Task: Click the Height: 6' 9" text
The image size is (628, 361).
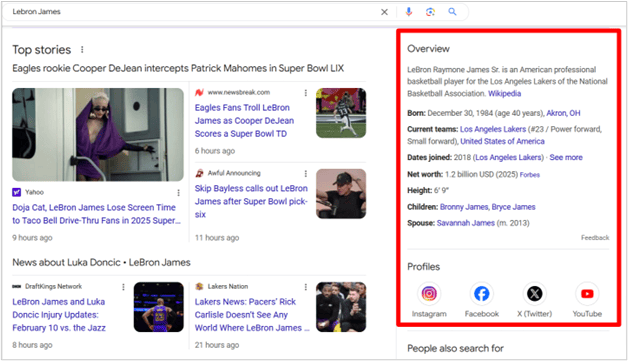Action: coord(428,190)
